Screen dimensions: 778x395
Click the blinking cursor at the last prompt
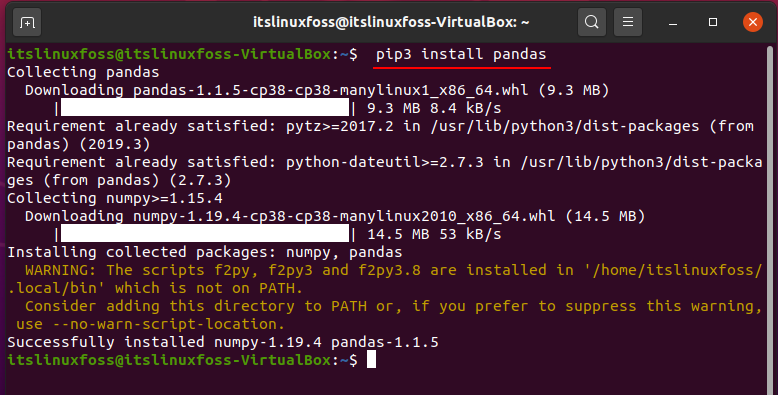point(371,360)
